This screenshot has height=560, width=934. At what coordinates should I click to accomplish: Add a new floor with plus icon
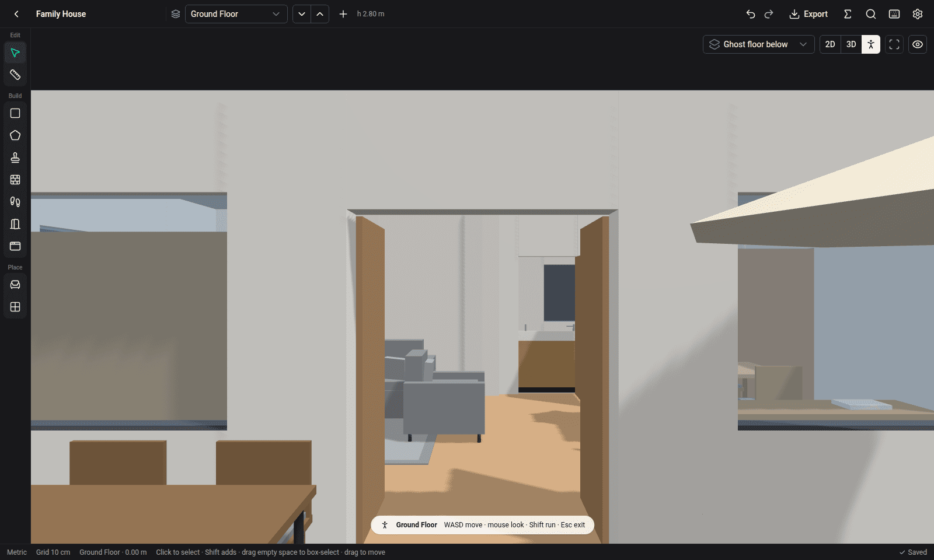[x=343, y=14]
